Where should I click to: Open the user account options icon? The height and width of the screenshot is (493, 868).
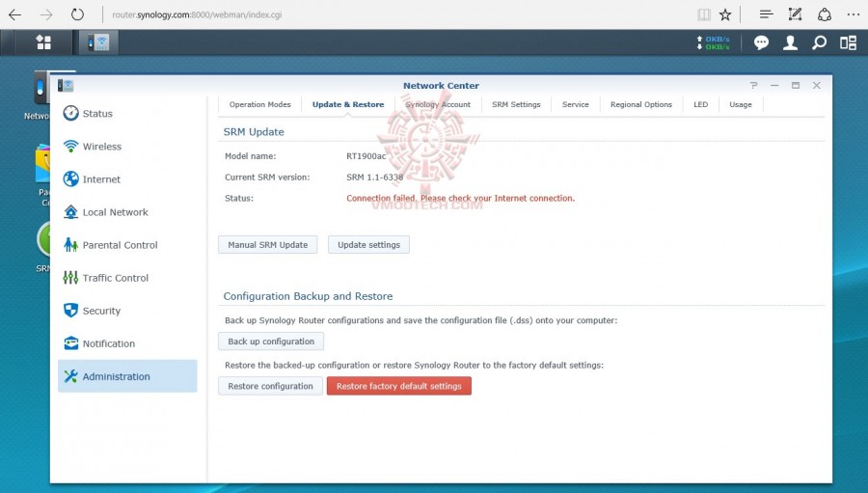(790, 42)
